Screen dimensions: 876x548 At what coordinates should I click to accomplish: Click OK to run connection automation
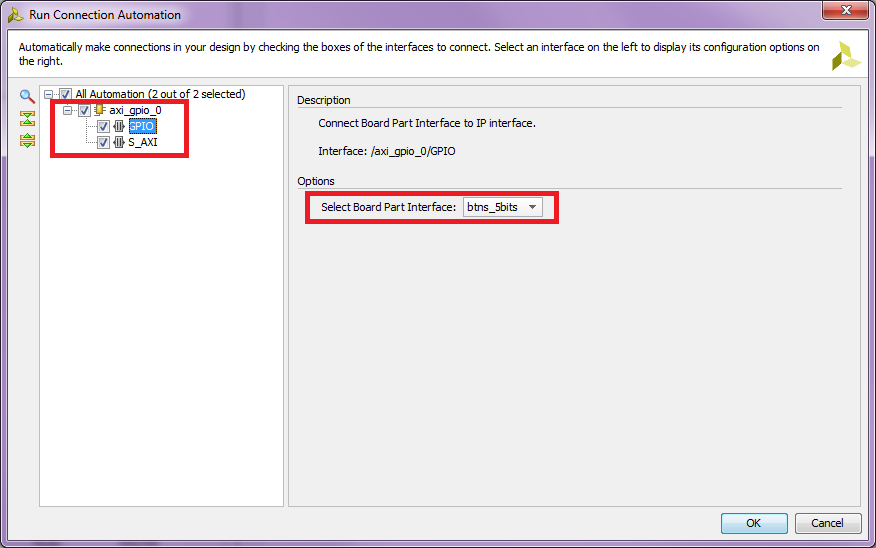point(754,523)
